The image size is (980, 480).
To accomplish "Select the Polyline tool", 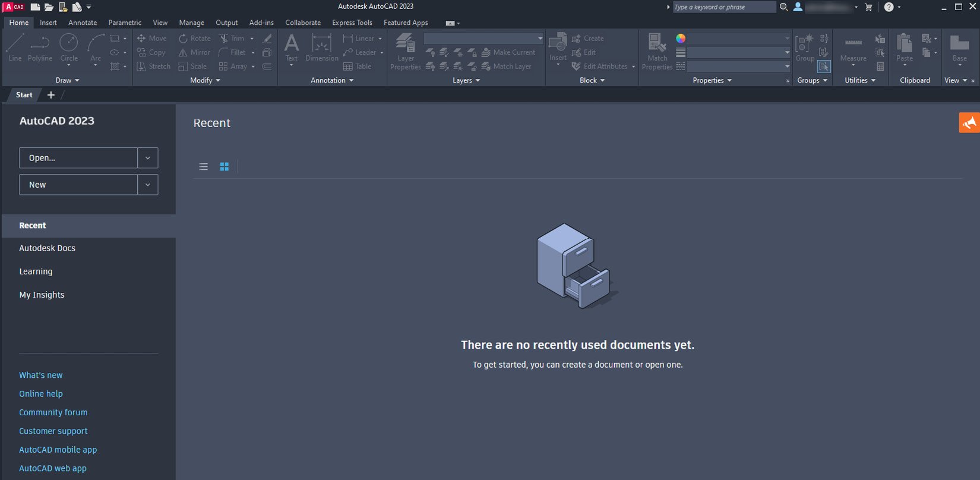I will tap(40, 48).
